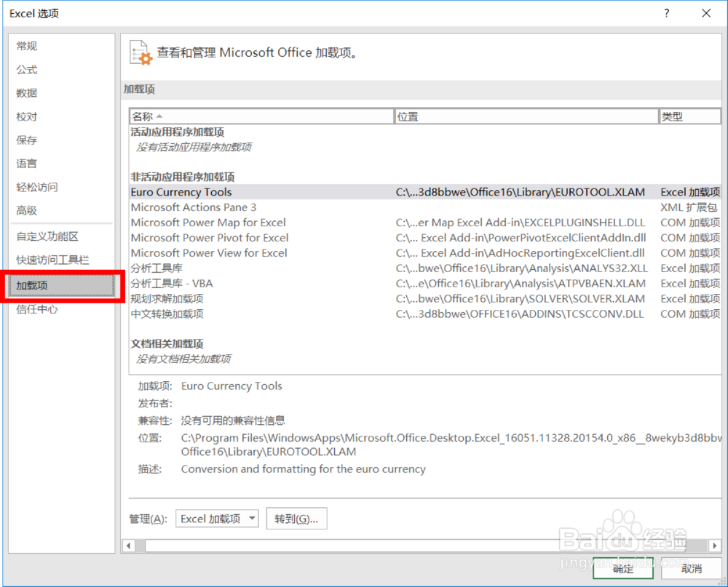Click the 类型 column header
This screenshot has width=728, height=587.
pos(690,116)
